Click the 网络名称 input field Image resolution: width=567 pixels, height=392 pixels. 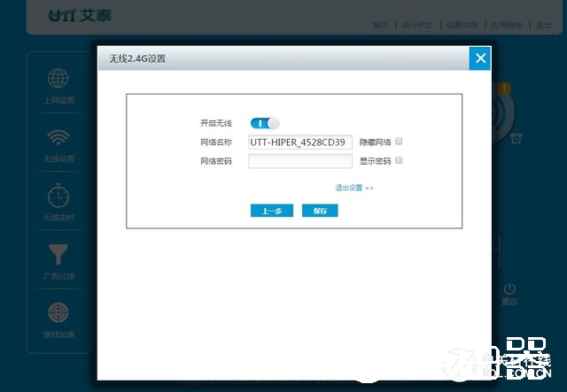(x=300, y=142)
